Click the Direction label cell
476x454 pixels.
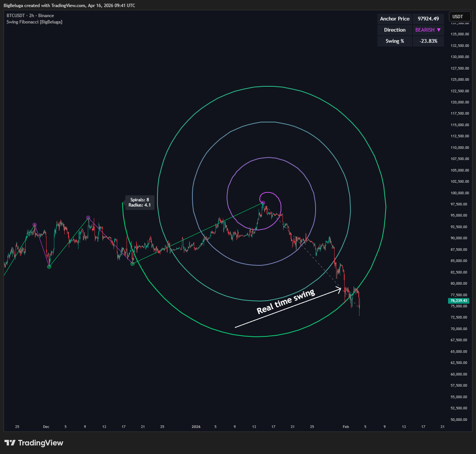pyautogui.click(x=395, y=30)
